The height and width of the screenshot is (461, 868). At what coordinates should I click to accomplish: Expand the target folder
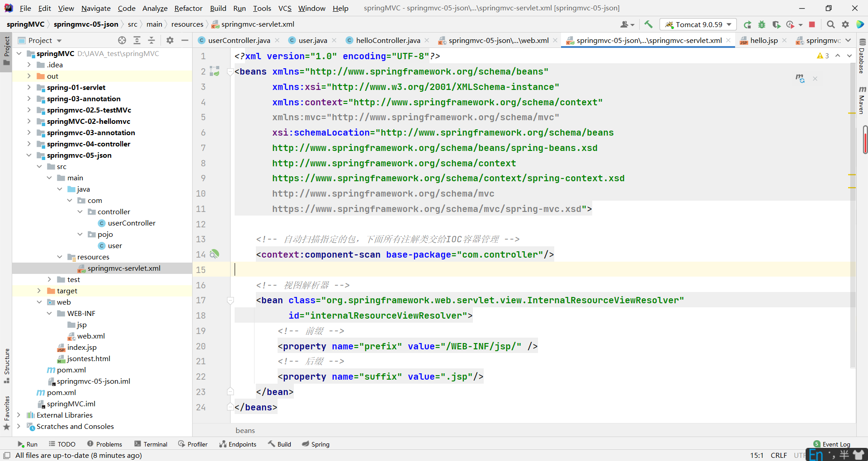coord(39,291)
